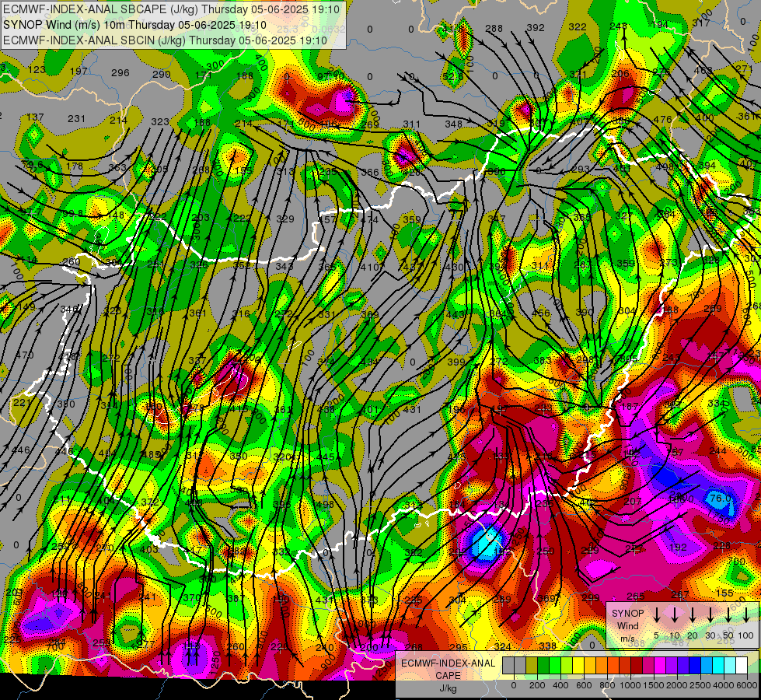The image size is (761, 700).
Task: Click the 1000 tick label on CAPE scale
Action: (630, 685)
